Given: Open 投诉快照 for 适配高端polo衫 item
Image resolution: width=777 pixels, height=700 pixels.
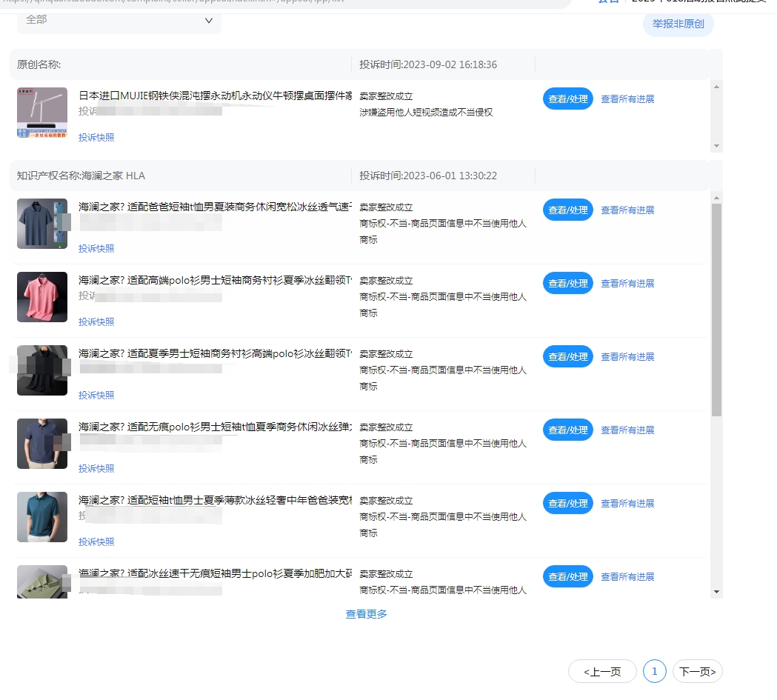Looking at the screenshot, I should pyautogui.click(x=96, y=321).
